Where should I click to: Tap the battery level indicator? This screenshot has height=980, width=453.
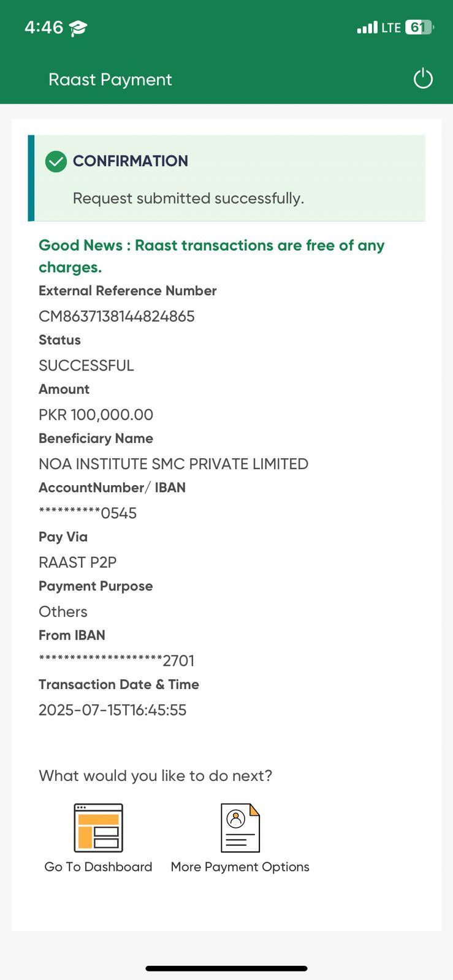(x=419, y=28)
